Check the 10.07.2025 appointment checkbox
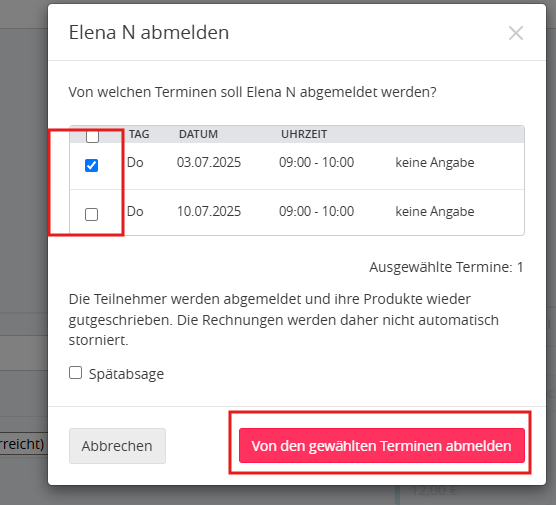The image size is (556, 505). 91,214
